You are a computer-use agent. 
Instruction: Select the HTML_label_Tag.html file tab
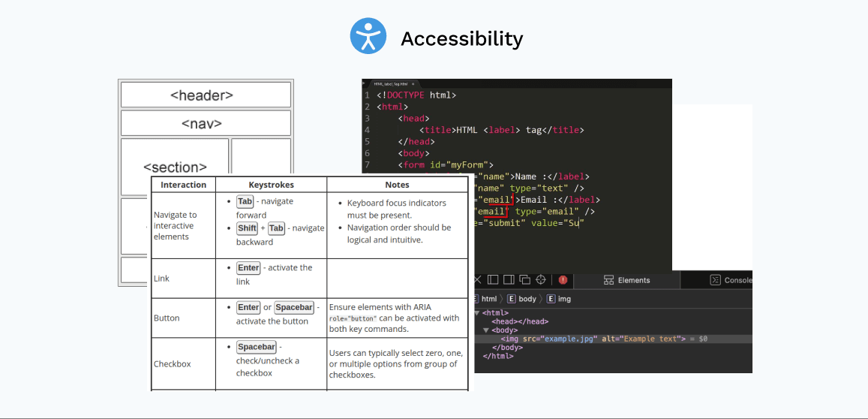coord(389,83)
